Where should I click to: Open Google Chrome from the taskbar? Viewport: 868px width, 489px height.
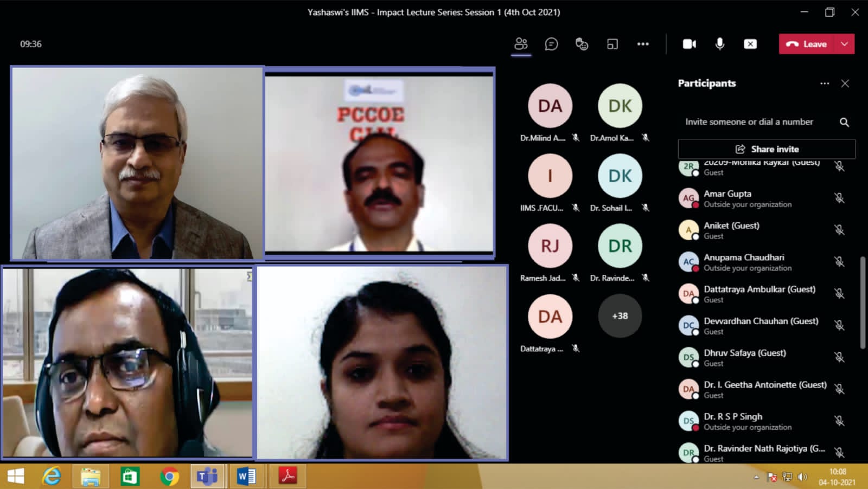pyautogui.click(x=169, y=477)
